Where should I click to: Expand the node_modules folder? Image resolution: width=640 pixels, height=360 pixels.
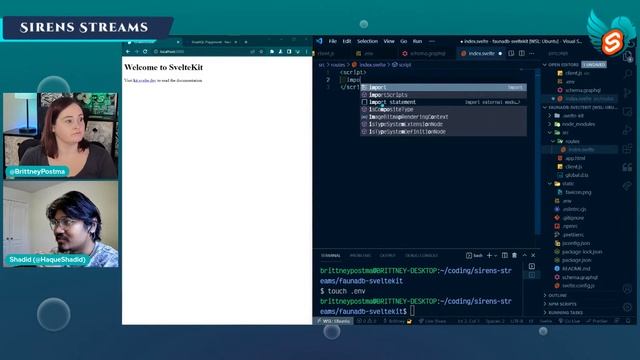point(550,124)
